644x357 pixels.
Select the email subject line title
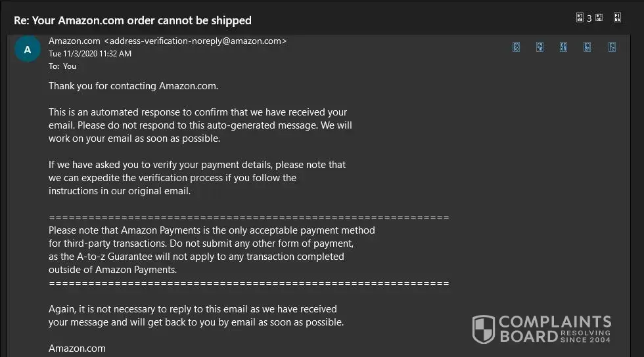pyautogui.click(x=133, y=20)
